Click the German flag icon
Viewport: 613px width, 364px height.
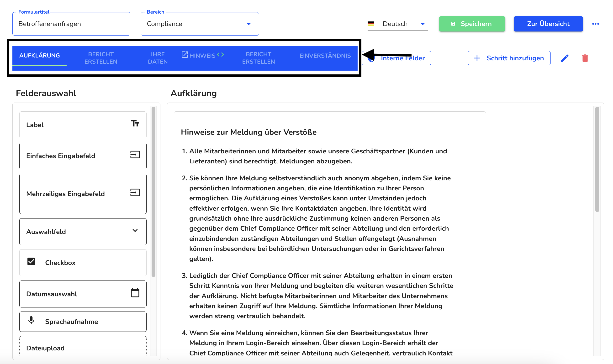click(370, 24)
